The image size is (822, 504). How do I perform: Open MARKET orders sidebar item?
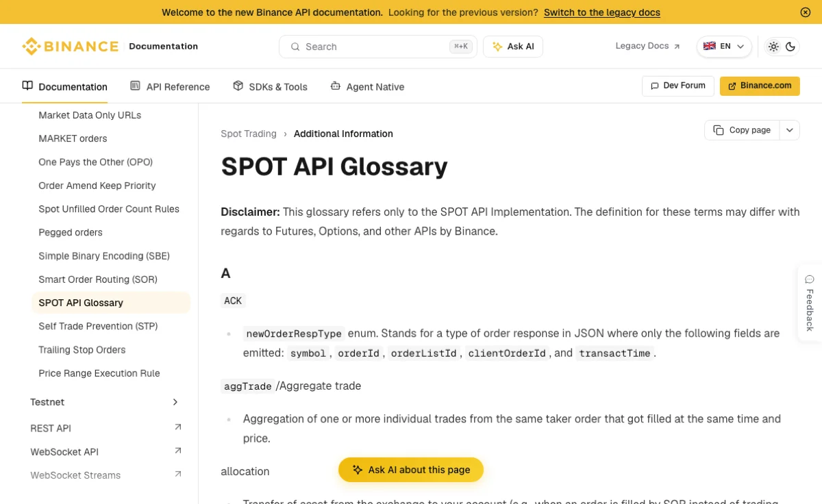pos(73,138)
